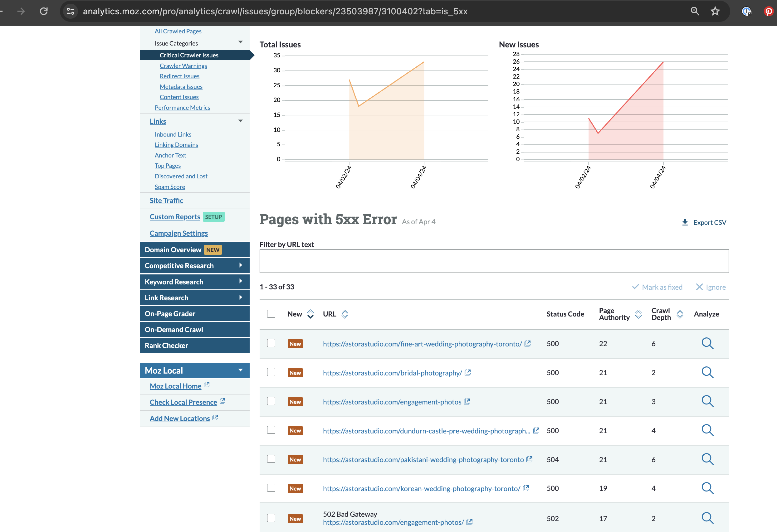The width and height of the screenshot is (777, 532).
Task: Sort the table by the Page Authority arrows
Action: point(638,314)
